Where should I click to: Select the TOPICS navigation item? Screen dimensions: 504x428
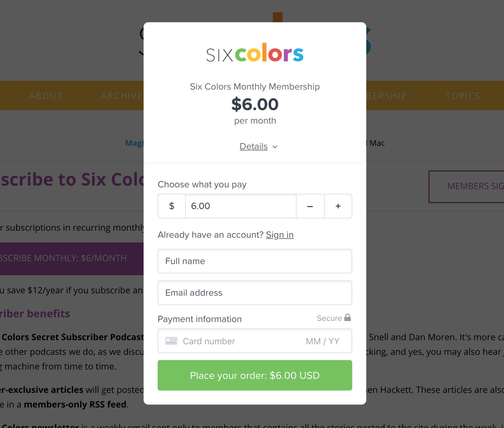tap(462, 96)
